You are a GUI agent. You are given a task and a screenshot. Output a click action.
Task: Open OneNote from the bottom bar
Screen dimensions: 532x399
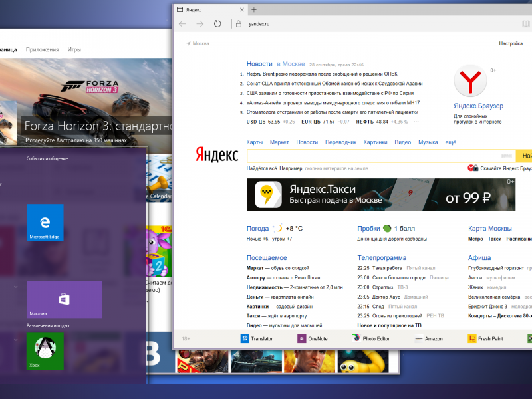click(x=313, y=338)
